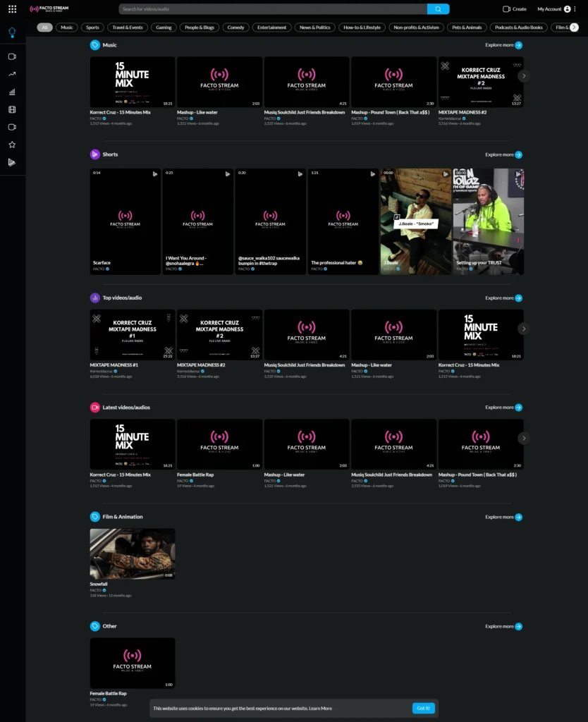The width and height of the screenshot is (588, 722).
Task: Click play icon on Scarface short
Action: click(155, 173)
